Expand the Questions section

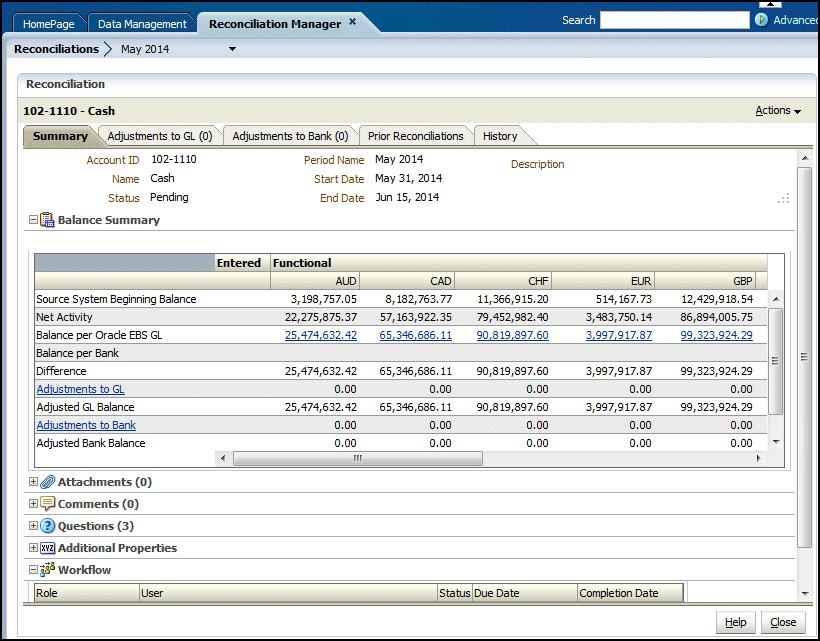[x=33, y=526]
